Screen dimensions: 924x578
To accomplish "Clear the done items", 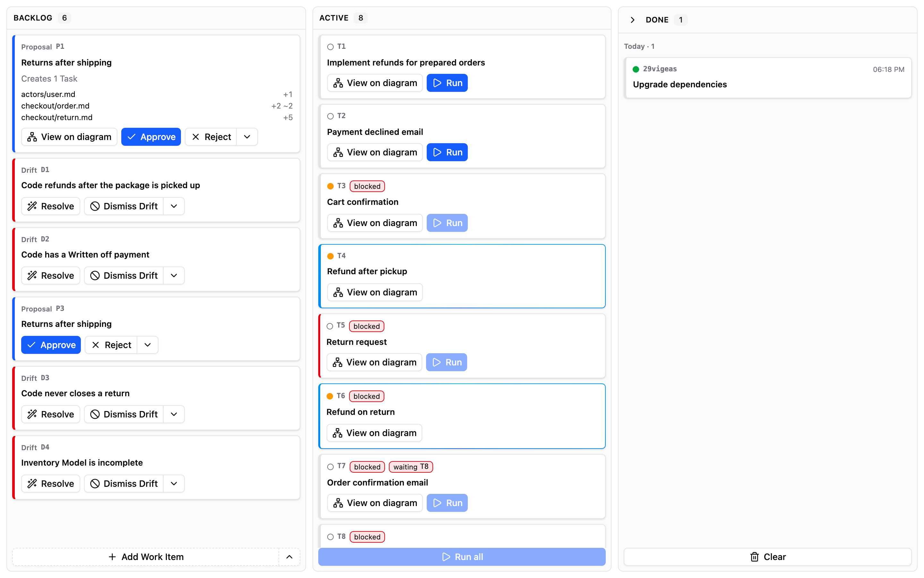I will click(x=767, y=556).
